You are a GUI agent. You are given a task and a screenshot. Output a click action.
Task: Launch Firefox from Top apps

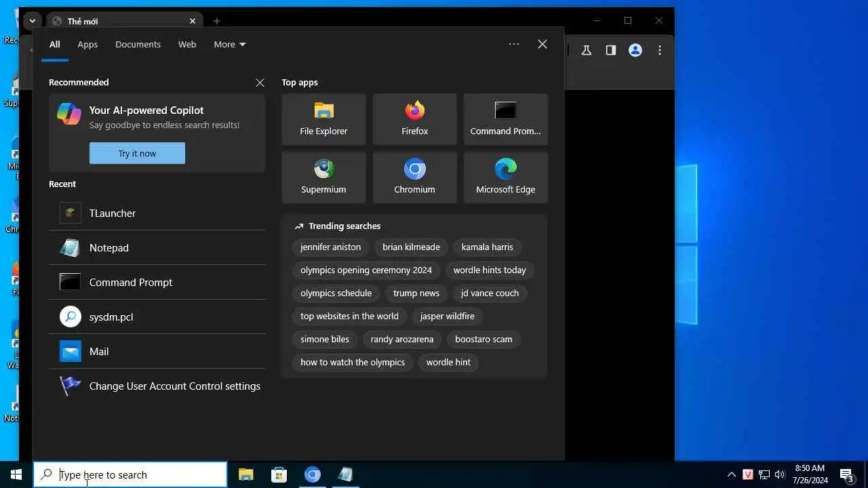414,119
